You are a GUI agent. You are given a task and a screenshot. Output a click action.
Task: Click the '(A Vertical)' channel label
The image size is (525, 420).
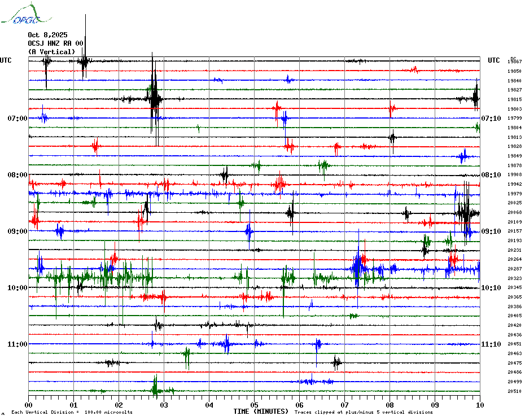51,52
